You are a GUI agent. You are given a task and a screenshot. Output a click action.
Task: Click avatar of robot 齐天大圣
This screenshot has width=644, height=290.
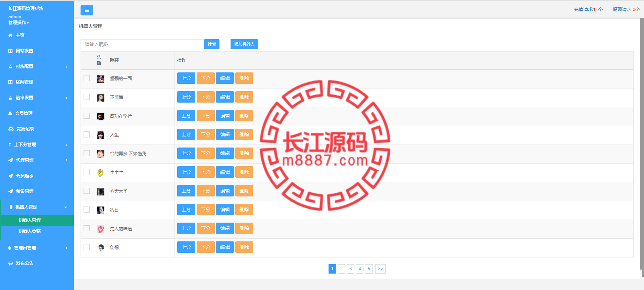pyautogui.click(x=100, y=191)
